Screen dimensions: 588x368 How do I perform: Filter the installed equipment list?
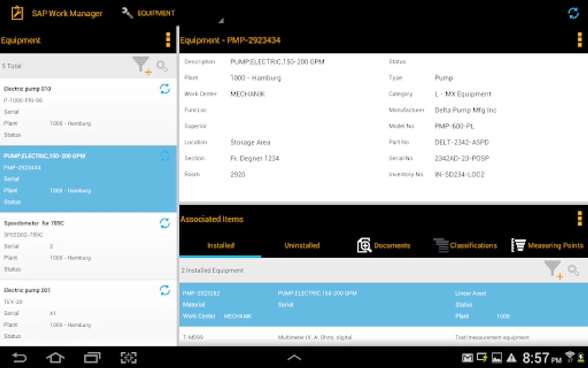[554, 270]
